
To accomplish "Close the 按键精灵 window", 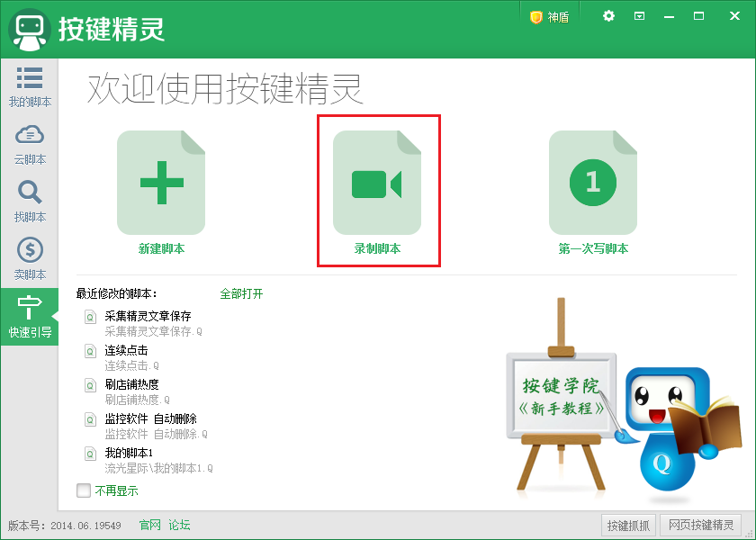I will pyautogui.click(x=734, y=16).
